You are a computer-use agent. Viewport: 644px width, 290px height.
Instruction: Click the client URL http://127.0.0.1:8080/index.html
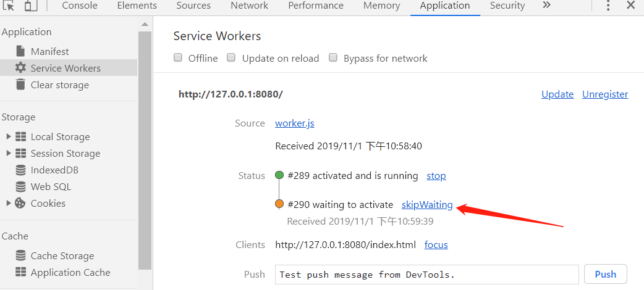coord(345,245)
